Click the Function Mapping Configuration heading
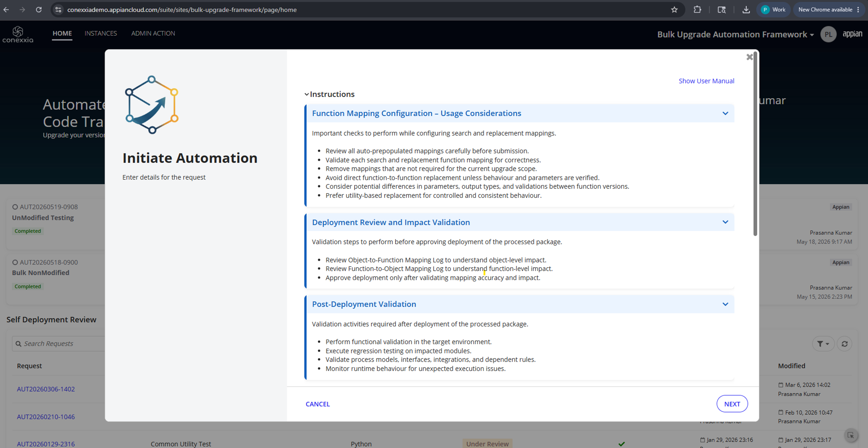This screenshot has height=448, width=868. tap(416, 113)
